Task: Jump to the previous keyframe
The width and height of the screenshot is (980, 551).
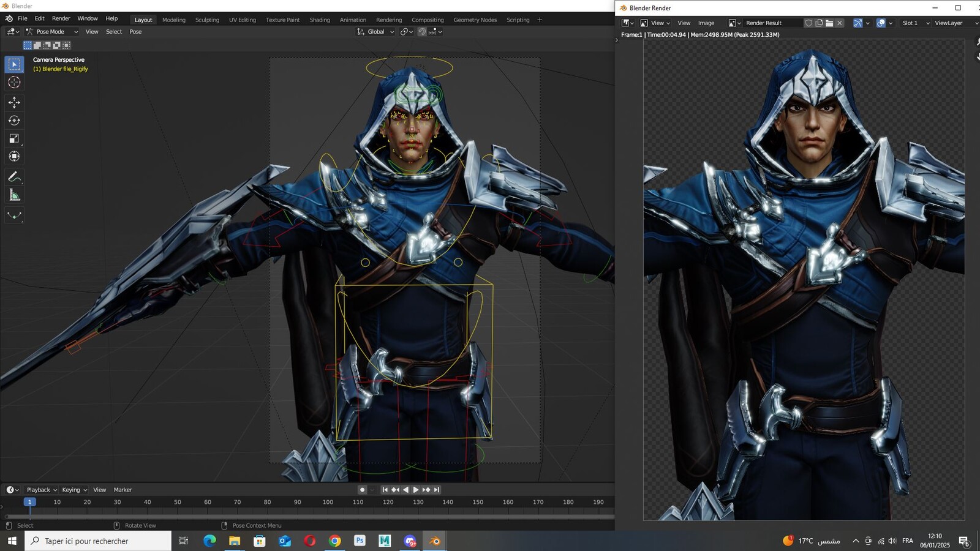Action: click(x=395, y=490)
